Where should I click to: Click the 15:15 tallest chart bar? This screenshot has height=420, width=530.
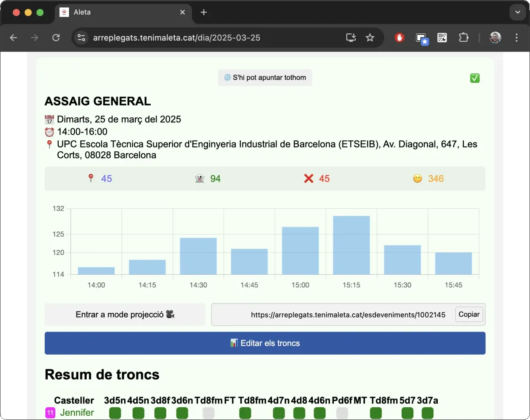click(351, 245)
